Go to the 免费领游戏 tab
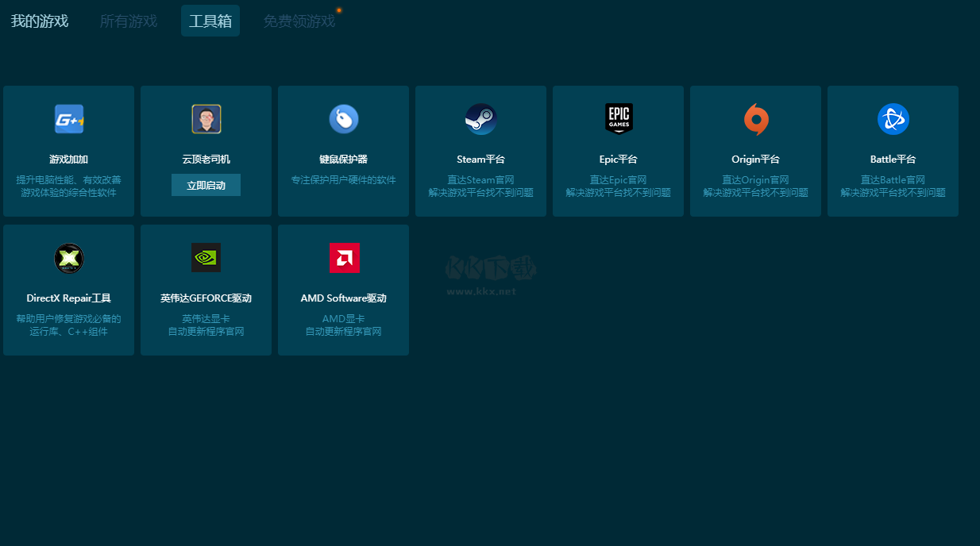Screen dimensions: 980x546 click(299, 21)
